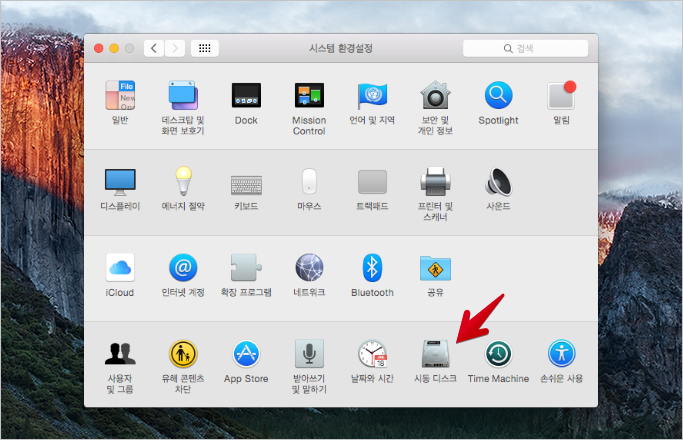Open 프린터 및 스캐너 pane
This screenshot has width=683, height=440.
point(435,182)
